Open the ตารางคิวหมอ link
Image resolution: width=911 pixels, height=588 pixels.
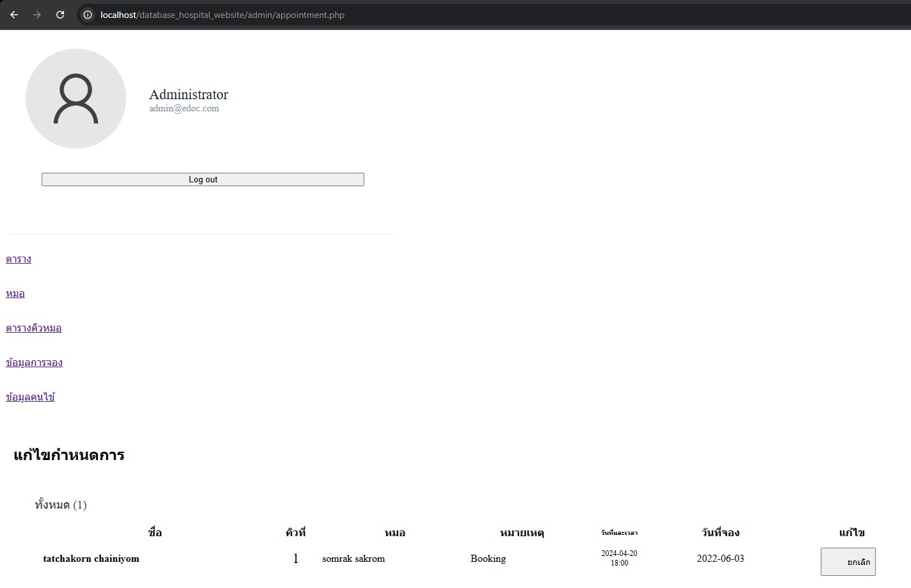pos(34,328)
